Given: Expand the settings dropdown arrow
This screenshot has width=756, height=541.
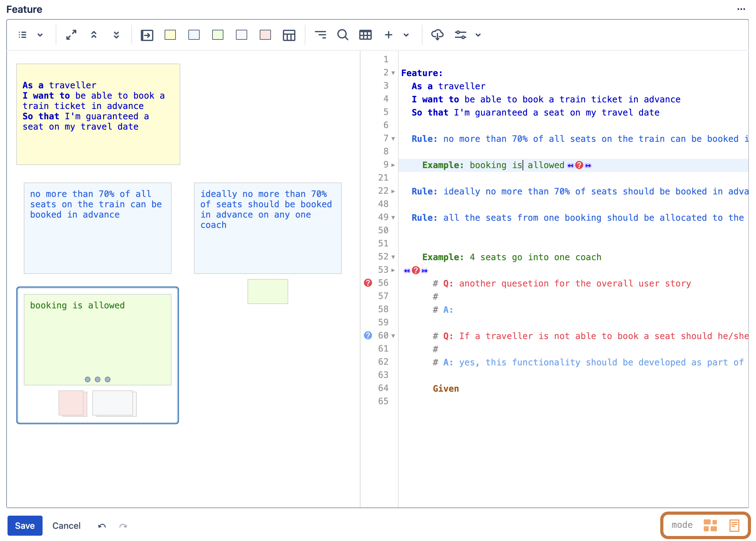Looking at the screenshot, I should [x=478, y=35].
